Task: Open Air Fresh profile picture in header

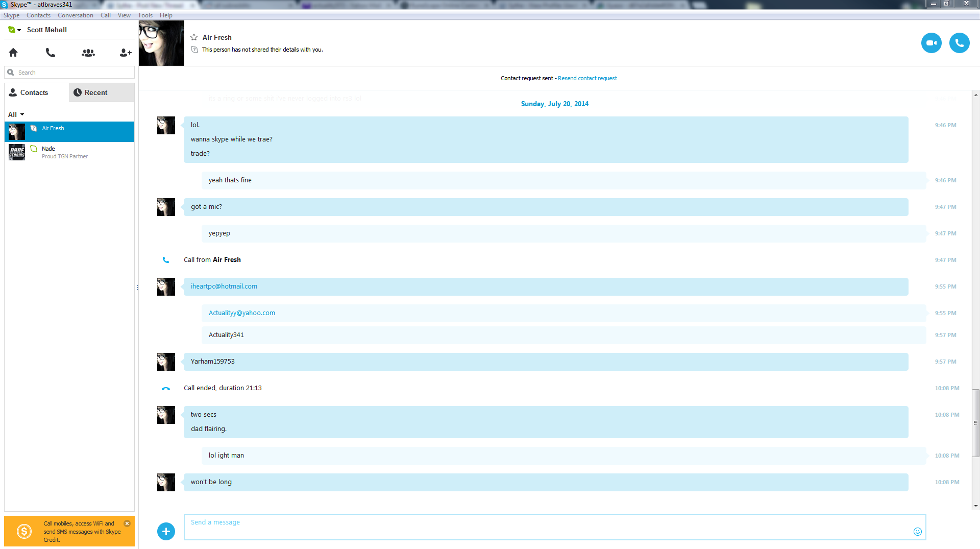Action: point(161,43)
